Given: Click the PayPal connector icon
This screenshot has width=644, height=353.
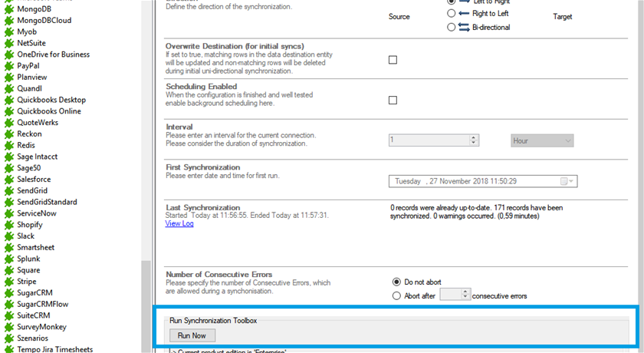Looking at the screenshot, I should click(9, 66).
